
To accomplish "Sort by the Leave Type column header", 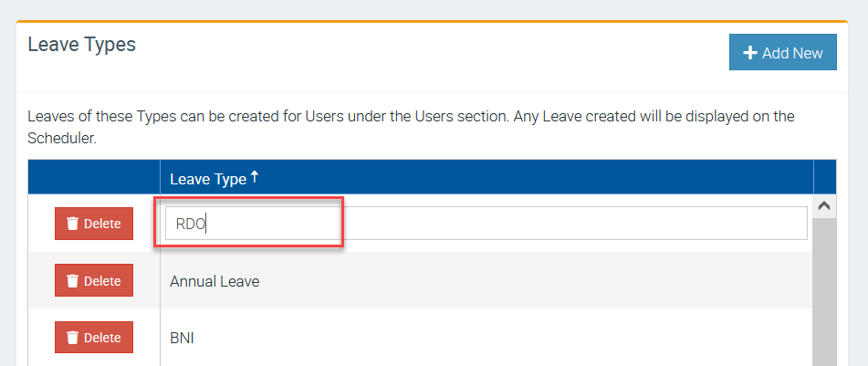I will tap(208, 179).
